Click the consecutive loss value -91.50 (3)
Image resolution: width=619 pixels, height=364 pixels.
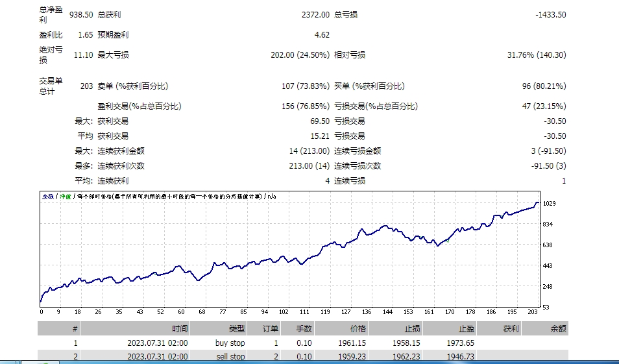coord(548,166)
